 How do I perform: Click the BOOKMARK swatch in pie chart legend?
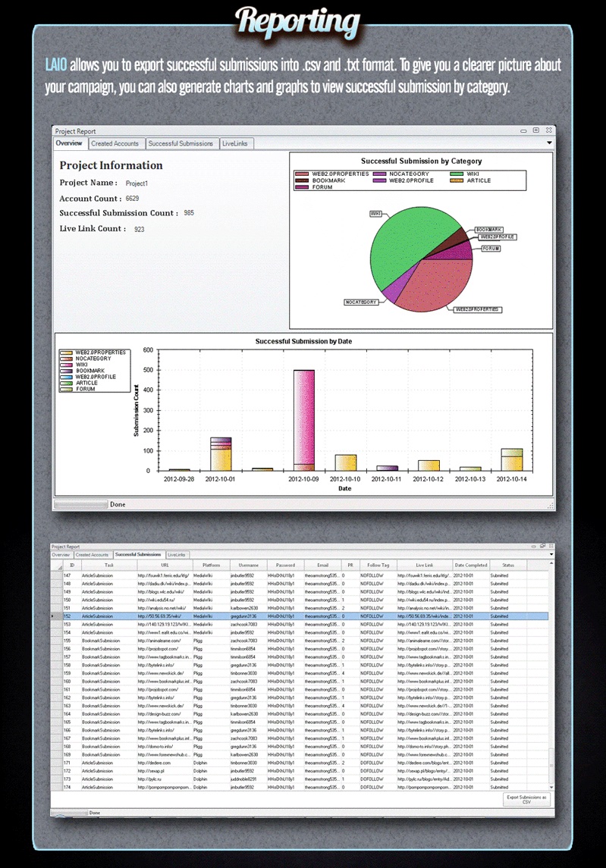tap(302, 180)
